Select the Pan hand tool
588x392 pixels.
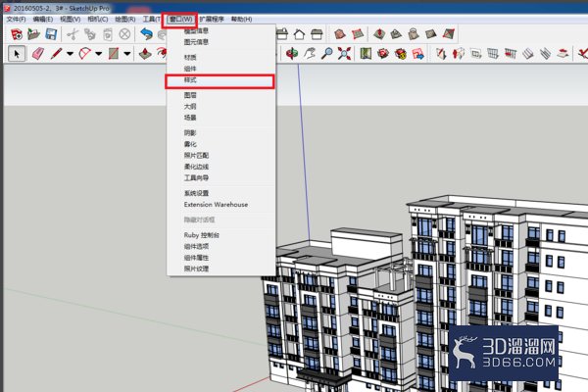[310, 54]
